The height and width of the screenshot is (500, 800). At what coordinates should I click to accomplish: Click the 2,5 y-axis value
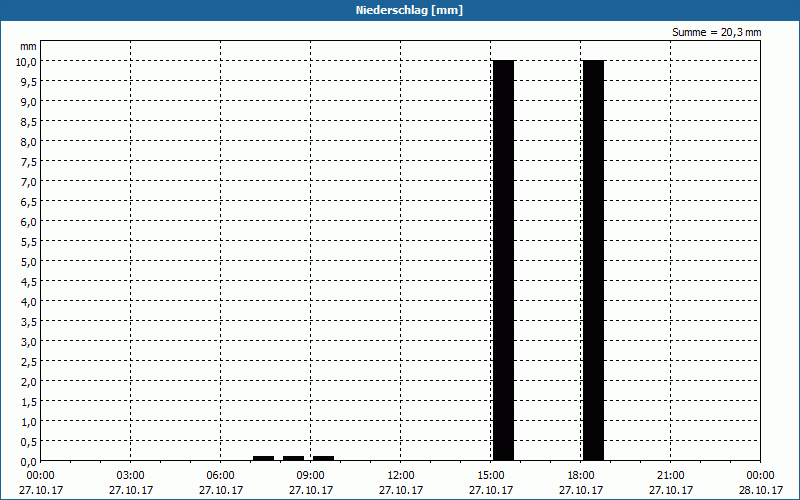(x=29, y=362)
